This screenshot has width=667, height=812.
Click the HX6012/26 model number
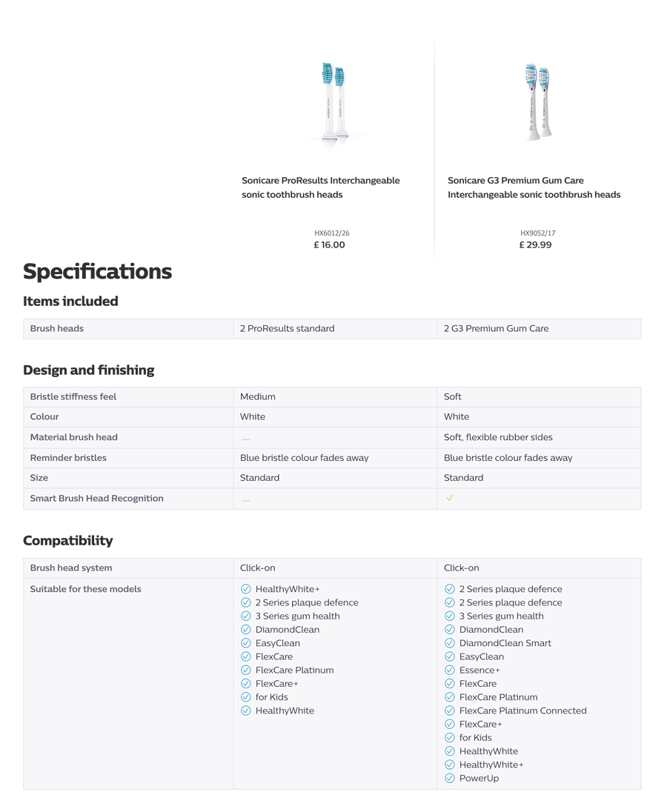(331, 233)
